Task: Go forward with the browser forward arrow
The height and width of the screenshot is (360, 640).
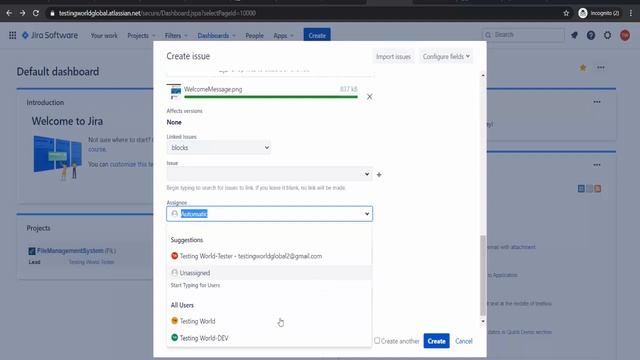Action: pyautogui.click(x=22, y=13)
